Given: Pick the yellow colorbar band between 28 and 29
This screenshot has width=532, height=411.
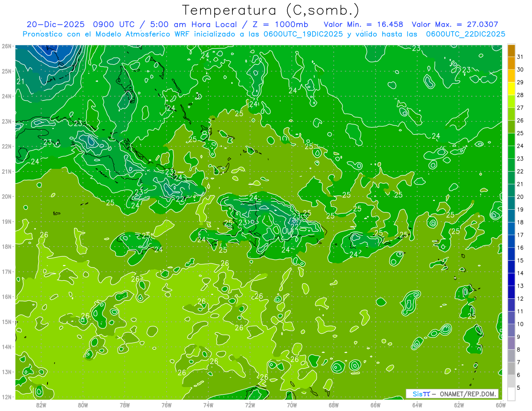Looking at the screenshot, I should coord(511,89).
